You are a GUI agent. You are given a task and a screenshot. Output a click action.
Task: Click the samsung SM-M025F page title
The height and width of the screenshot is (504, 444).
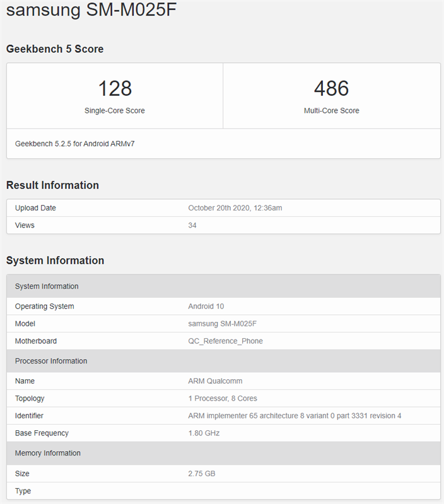pos(91,9)
